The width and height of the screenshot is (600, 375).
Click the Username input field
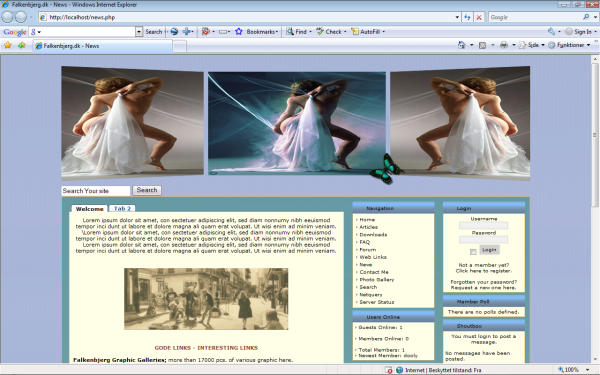(483, 225)
